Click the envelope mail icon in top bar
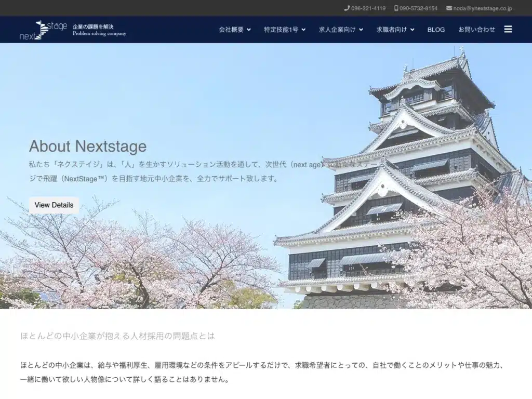The image size is (532, 399). coord(449,8)
